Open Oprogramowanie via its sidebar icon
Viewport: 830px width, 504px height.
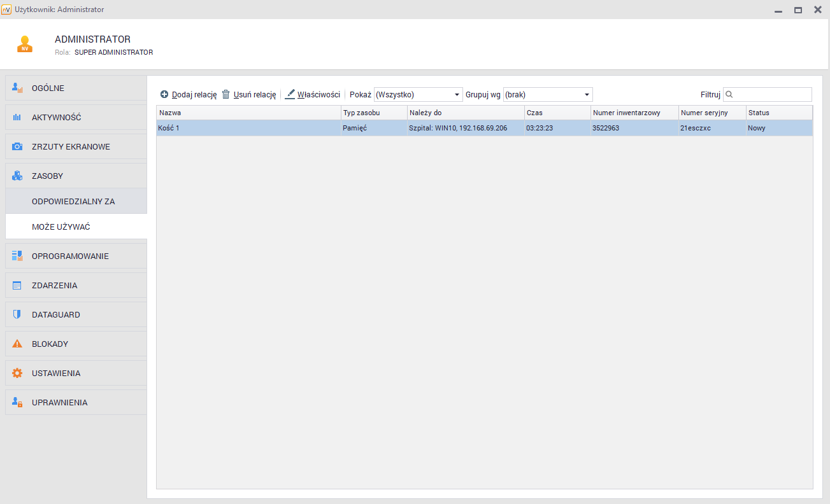pos(17,256)
